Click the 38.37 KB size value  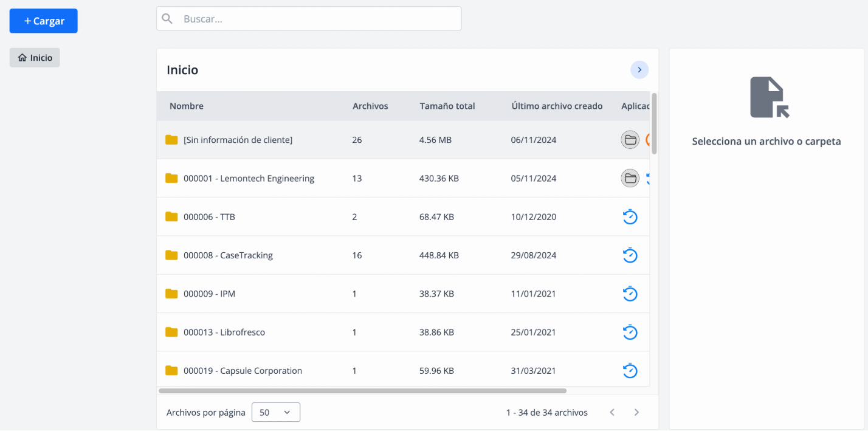(x=436, y=294)
